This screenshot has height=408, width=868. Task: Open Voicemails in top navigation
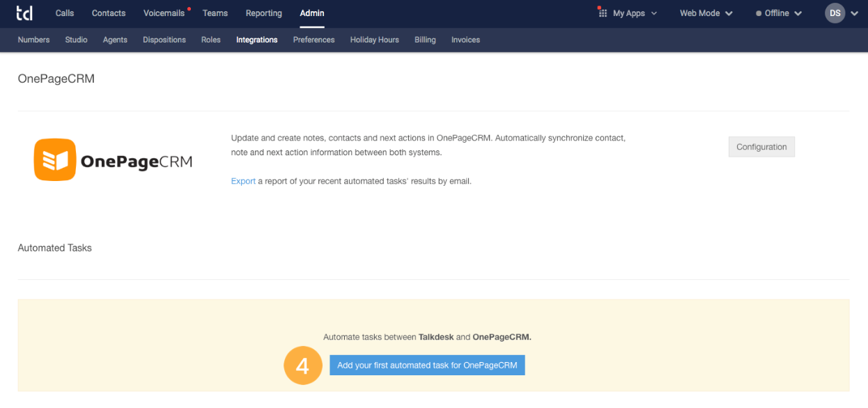click(164, 13)
